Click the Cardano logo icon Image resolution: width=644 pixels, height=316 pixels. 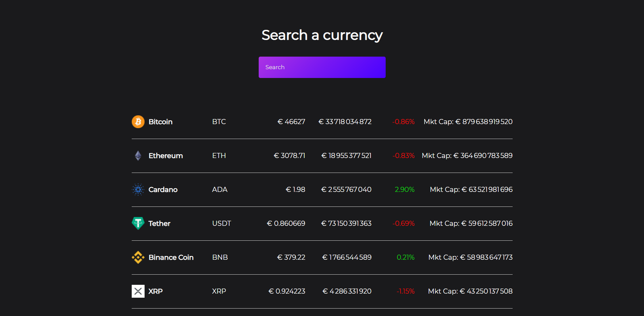point(138,190)
